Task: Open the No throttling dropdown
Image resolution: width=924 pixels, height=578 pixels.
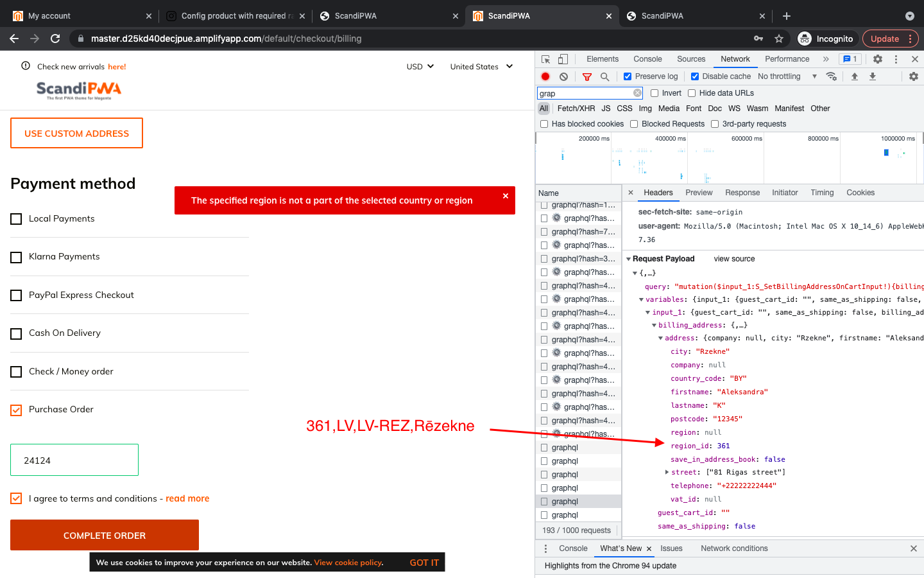Action: 787,76
